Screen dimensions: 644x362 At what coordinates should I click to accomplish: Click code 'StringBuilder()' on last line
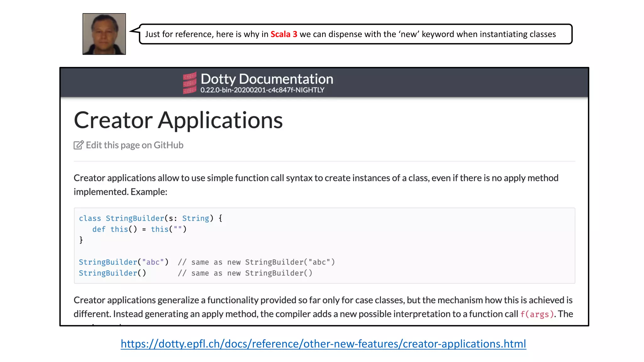coord(112,273)
